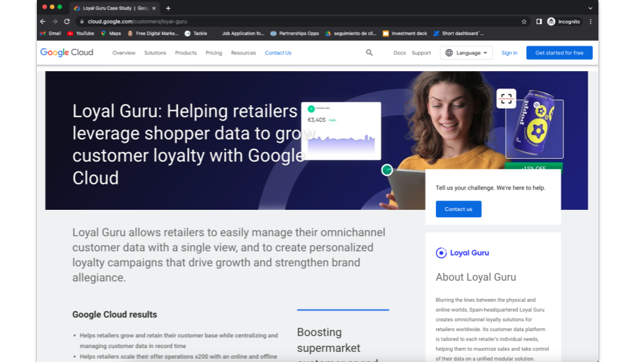
Task: Expand the tab search chevron in title bar
Action: 590,8
